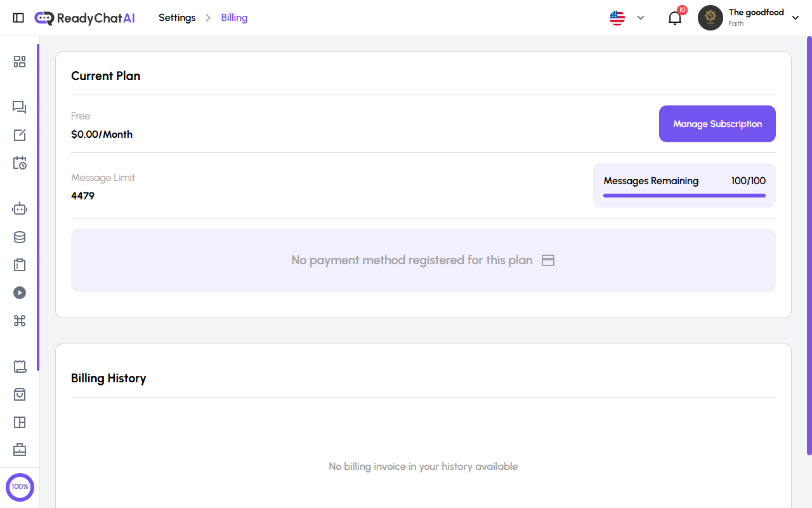Click the calendar scheduling icon in sidebar

[19, 163]
